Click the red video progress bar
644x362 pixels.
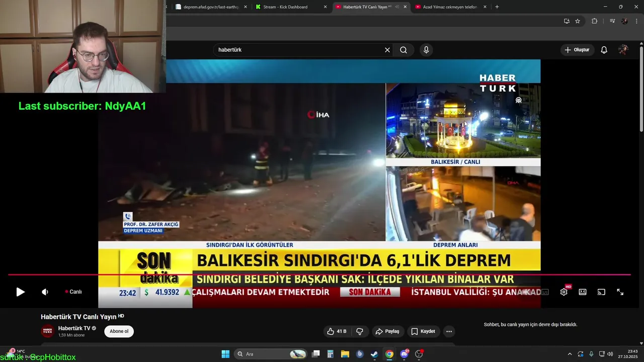319,275
